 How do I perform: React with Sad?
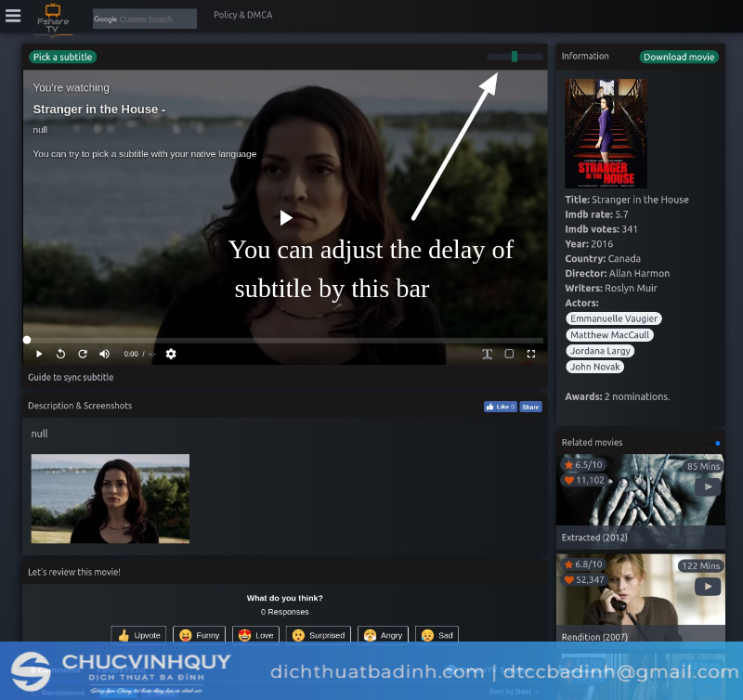(437, 635)
